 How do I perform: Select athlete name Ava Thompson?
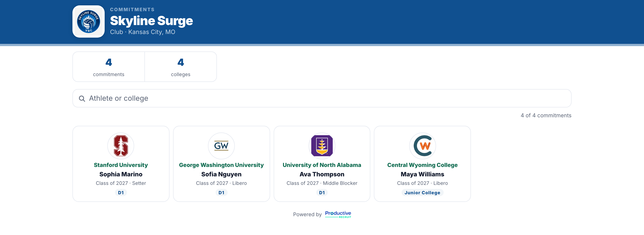[x=322, y=174]
